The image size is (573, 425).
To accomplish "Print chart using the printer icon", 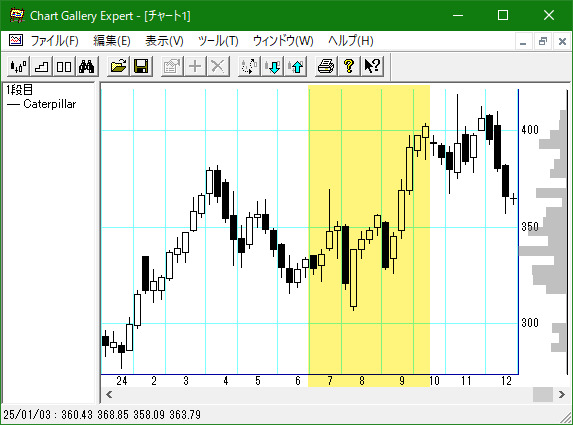I will point(326,67).
